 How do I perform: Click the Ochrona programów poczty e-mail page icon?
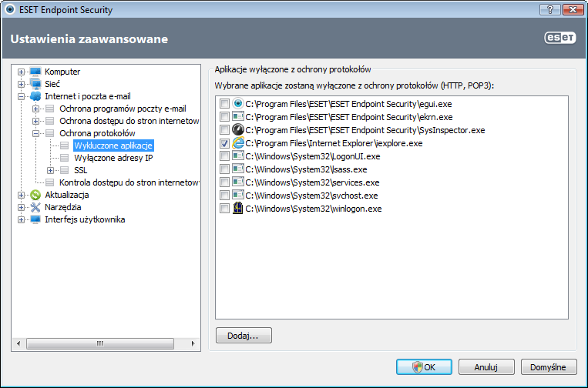(50, 109)
